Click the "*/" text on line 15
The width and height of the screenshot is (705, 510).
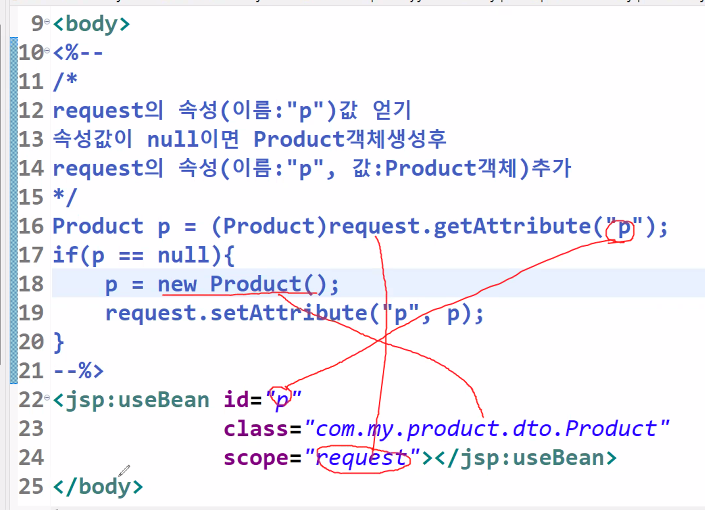pyautogui.click(x=65, y=197)
